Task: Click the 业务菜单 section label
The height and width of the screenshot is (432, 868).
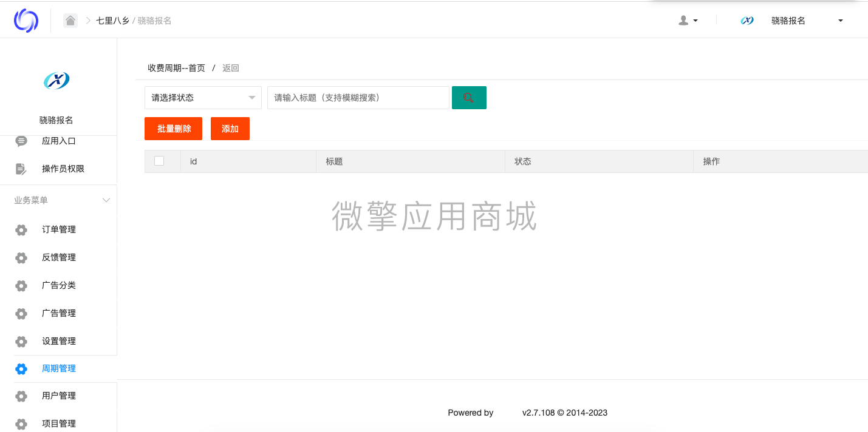Action: [31, 200]
